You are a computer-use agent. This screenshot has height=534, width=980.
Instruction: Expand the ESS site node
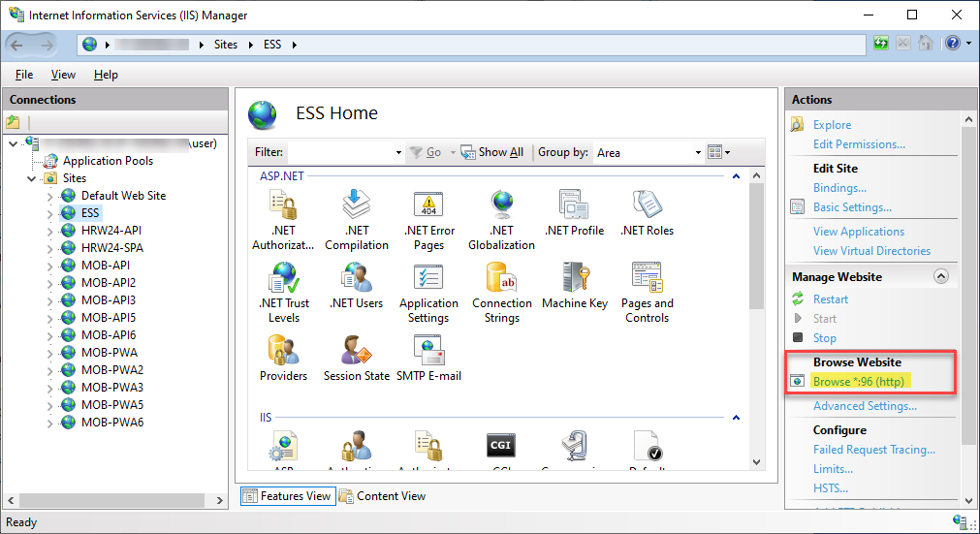(x=50, y=213)
